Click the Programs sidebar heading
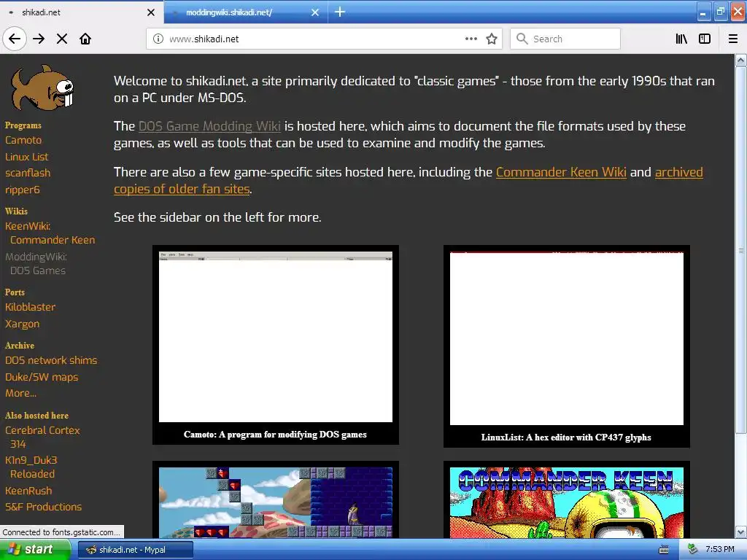Viewport: 747px width, 560px height. point(23,125)
